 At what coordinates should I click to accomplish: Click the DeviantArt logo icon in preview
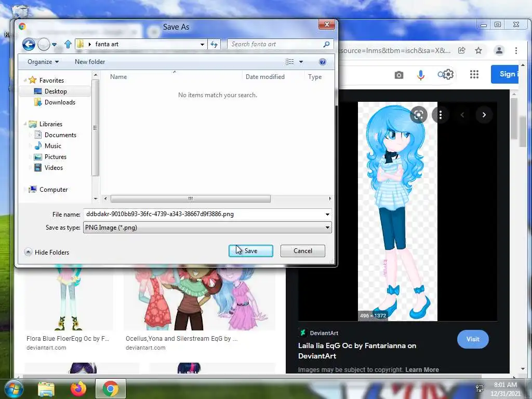coord(302,333)
